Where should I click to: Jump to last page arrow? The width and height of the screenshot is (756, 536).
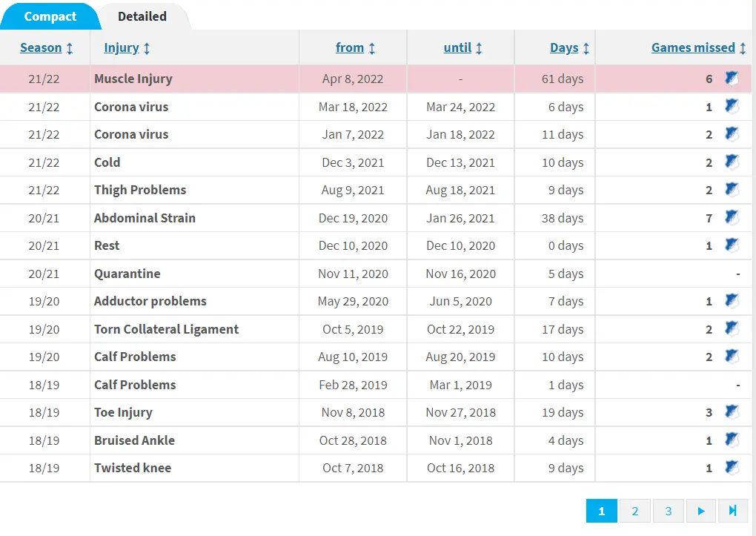(732, 511)
